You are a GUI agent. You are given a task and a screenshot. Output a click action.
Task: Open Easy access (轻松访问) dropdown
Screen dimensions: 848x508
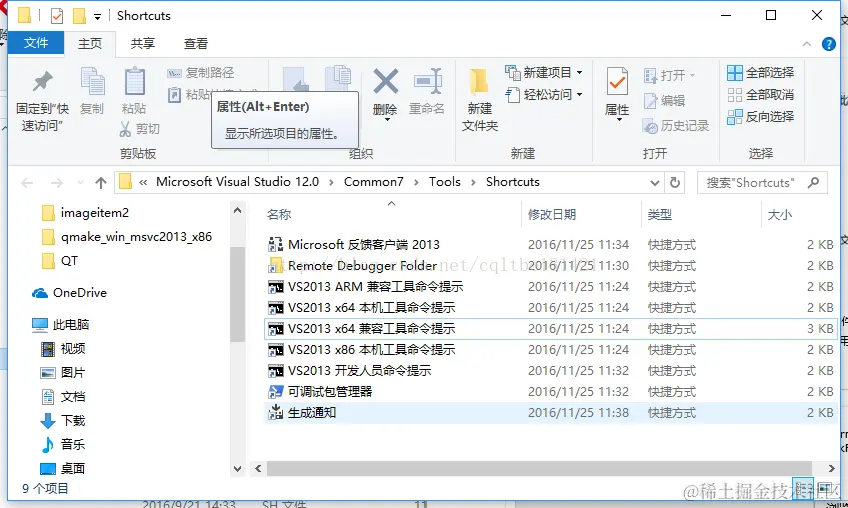click(544, 95)
